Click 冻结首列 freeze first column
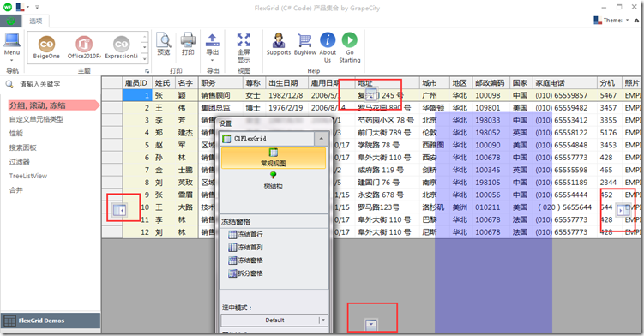 [245, 247]
